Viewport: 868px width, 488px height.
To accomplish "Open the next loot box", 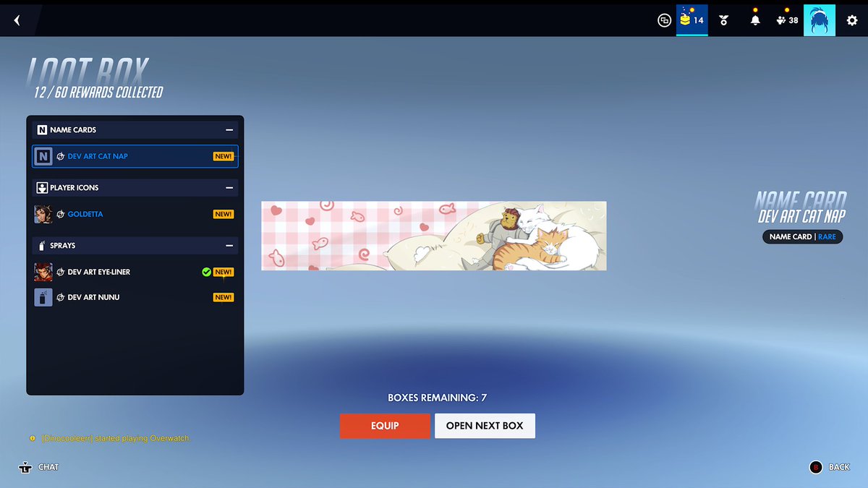I will pyautogui.click(x=485, y=426).
